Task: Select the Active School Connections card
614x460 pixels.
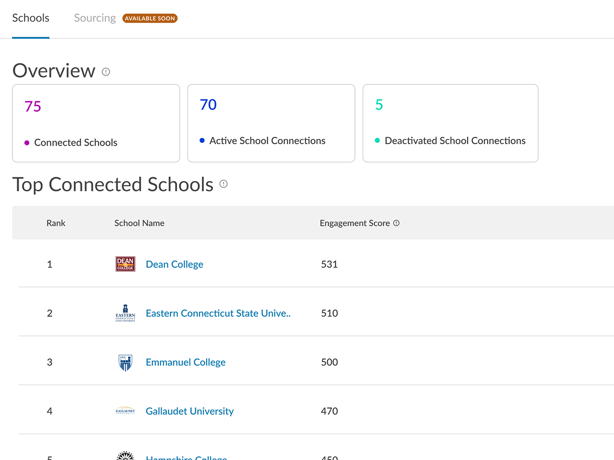Action: click(x=271, y=123)
